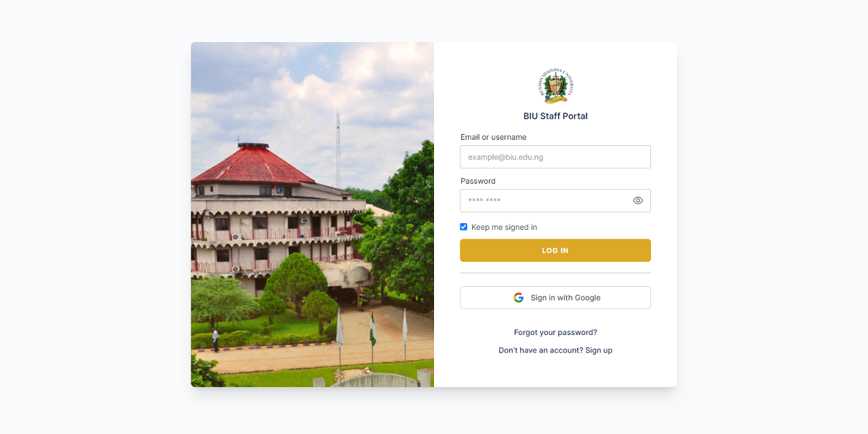Screen dimensions: 868x434
Task: Click the divider line below LOG IN
Action: [x=555, y=273]
